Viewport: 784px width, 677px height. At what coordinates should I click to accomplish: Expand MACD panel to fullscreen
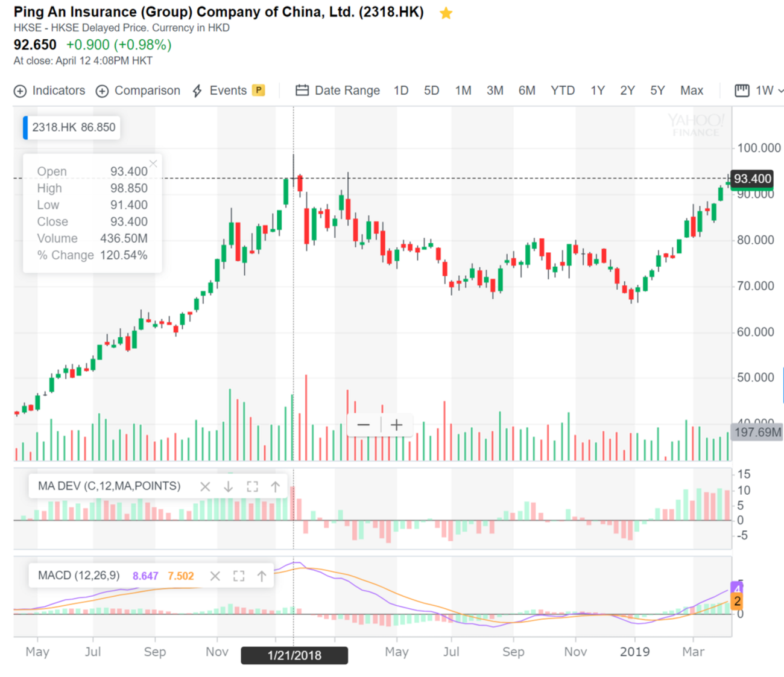(239, 576)
